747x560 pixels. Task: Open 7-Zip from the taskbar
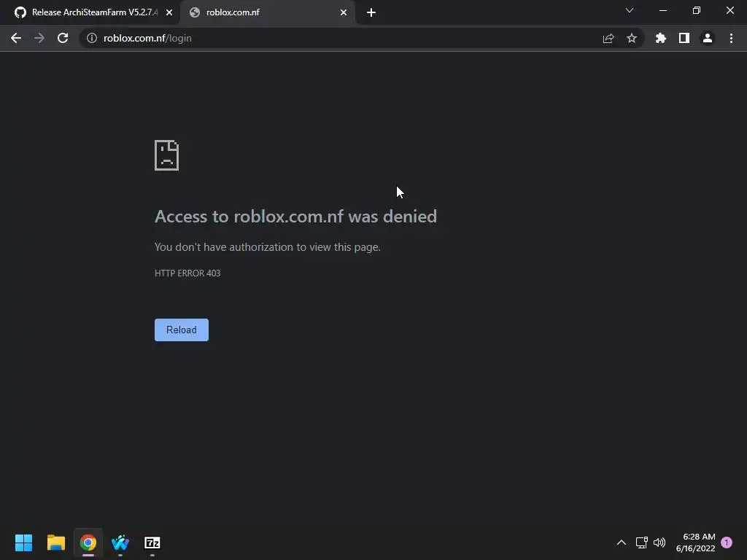pyautogui.click(x=152, y=542)
